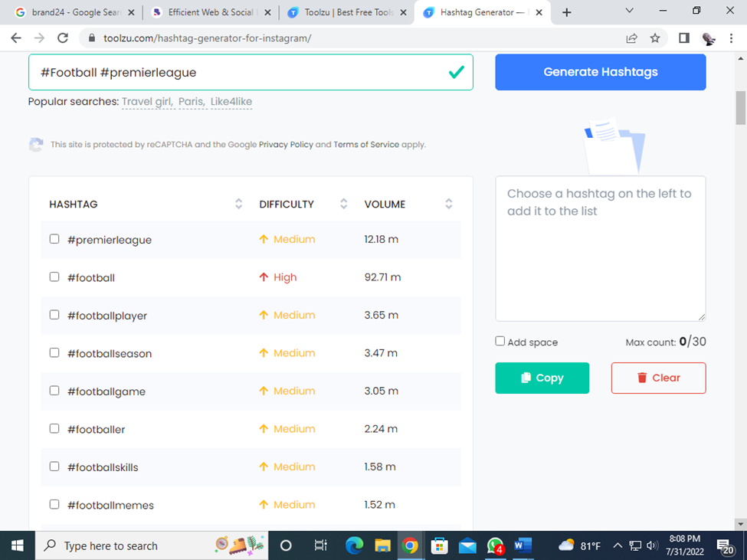Click the volume speaker tray icon
The image size is (747, 560).
[x=652, y=545]
